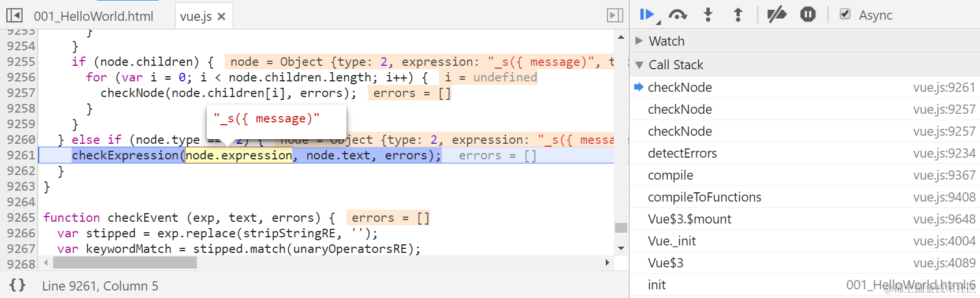This screenshot has height=298, width=980.
Task: Switch to 001_HelloWorld.html tab
Action: (x=94, y=16)
